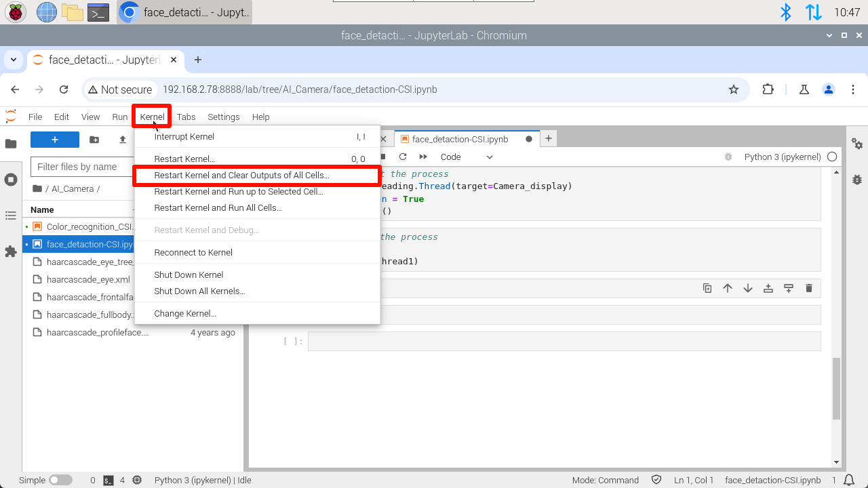Open the debugger bug sidebar icon
The width and height of the screenshot is (868, 488).
coord(857,180)
